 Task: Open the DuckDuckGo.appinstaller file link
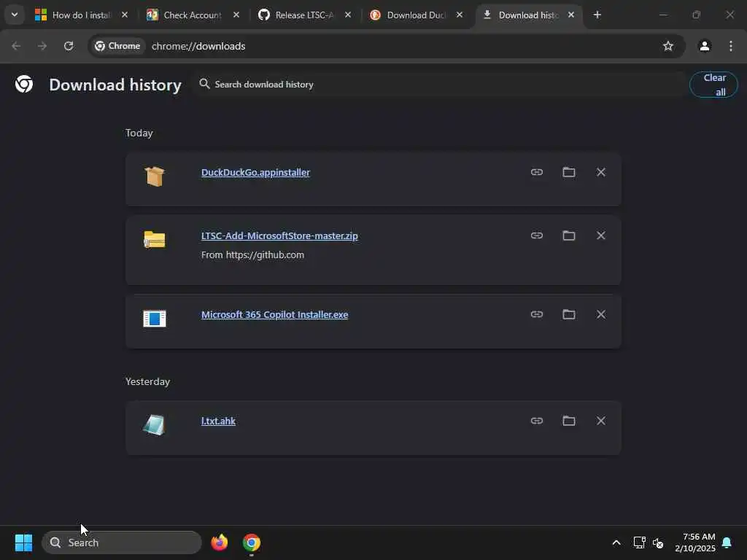click(255, 172)
